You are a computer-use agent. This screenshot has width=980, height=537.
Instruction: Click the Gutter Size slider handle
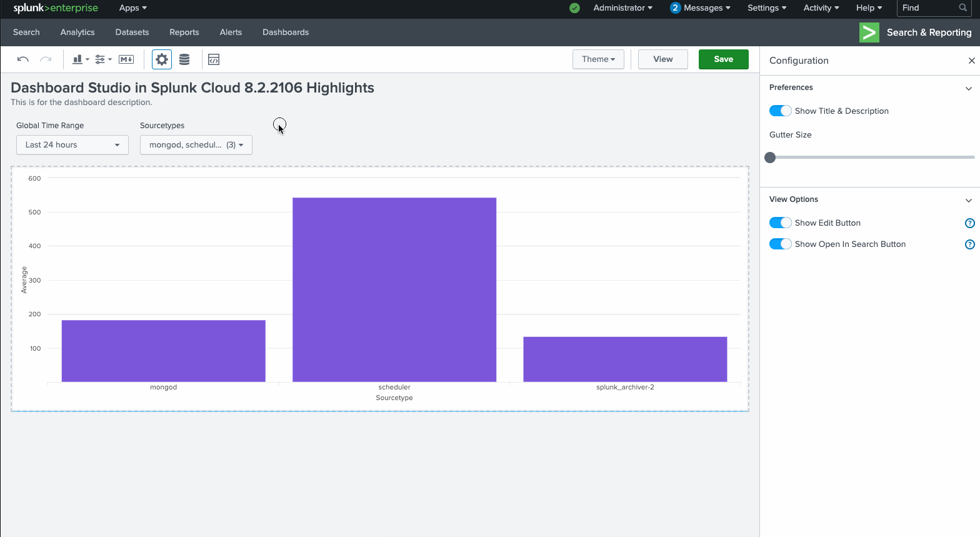[x=770, y=158]
